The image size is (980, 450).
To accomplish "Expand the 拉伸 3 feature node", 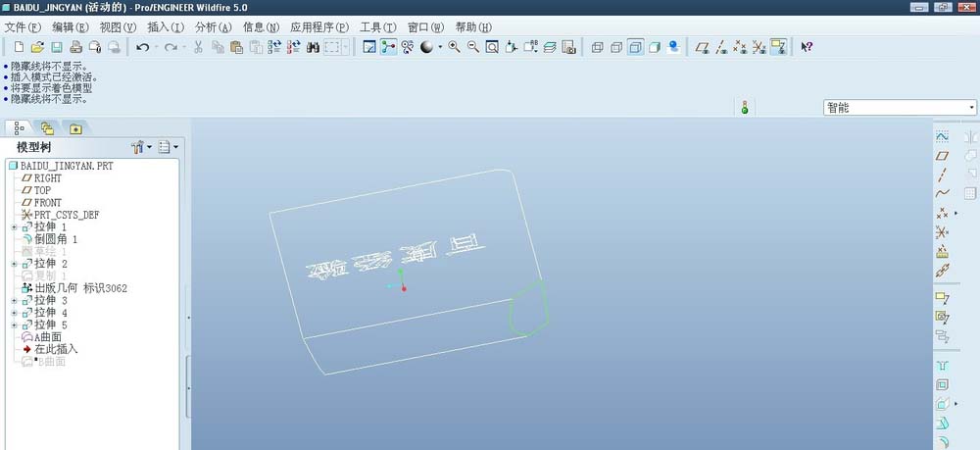I will click(x=15, y=301).
